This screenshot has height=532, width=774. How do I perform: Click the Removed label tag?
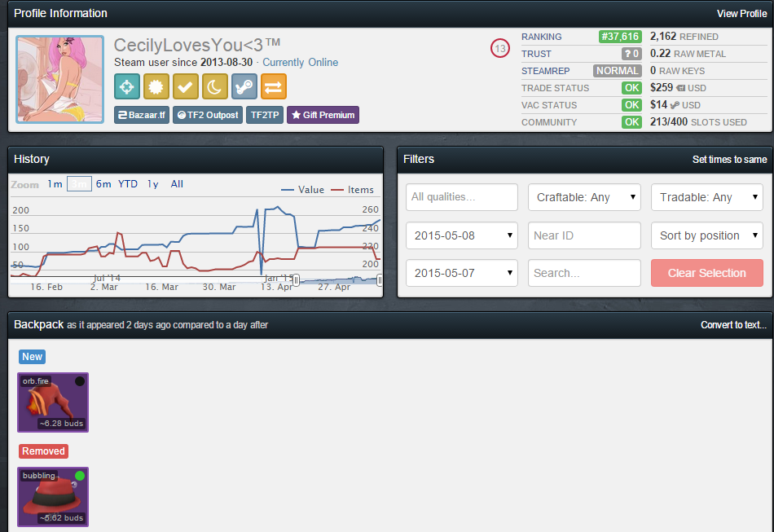click(x=43, y=451)
